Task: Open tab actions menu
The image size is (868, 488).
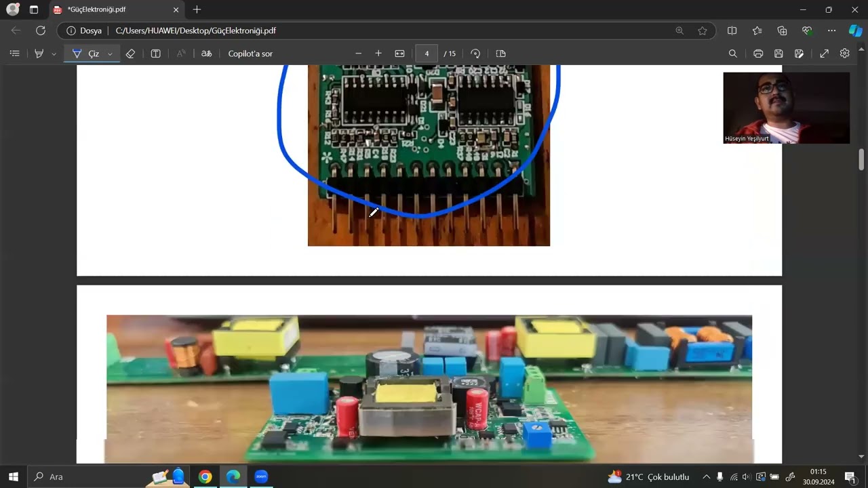Action: coord(34,9)
